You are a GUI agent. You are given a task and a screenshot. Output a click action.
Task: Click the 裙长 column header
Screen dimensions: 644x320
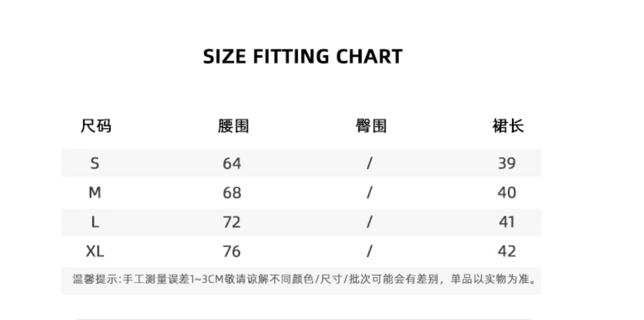click(508, 127)
